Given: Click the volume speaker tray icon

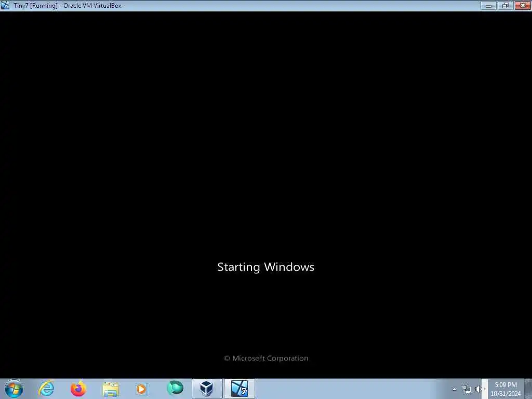Looking at the screenshot, I should click(478, 390).
